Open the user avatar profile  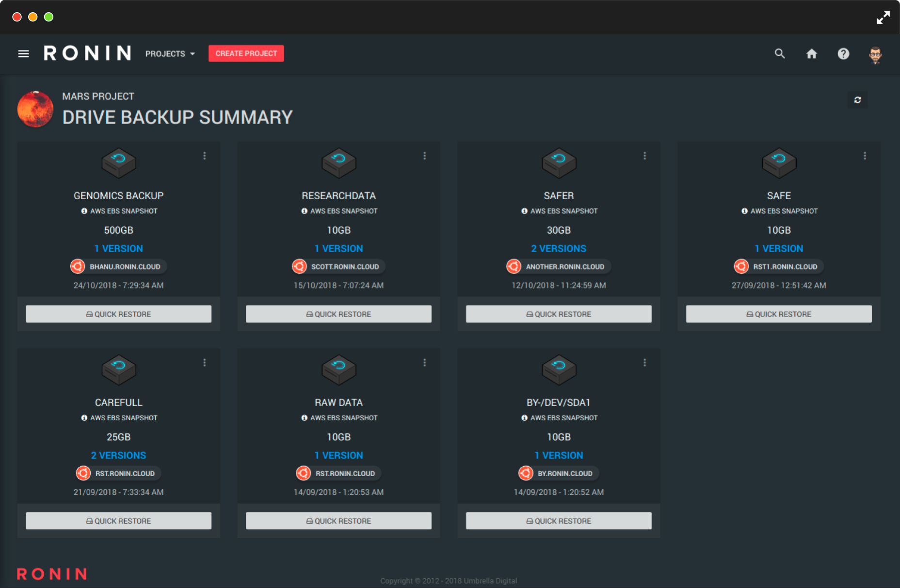pos(875,55)
